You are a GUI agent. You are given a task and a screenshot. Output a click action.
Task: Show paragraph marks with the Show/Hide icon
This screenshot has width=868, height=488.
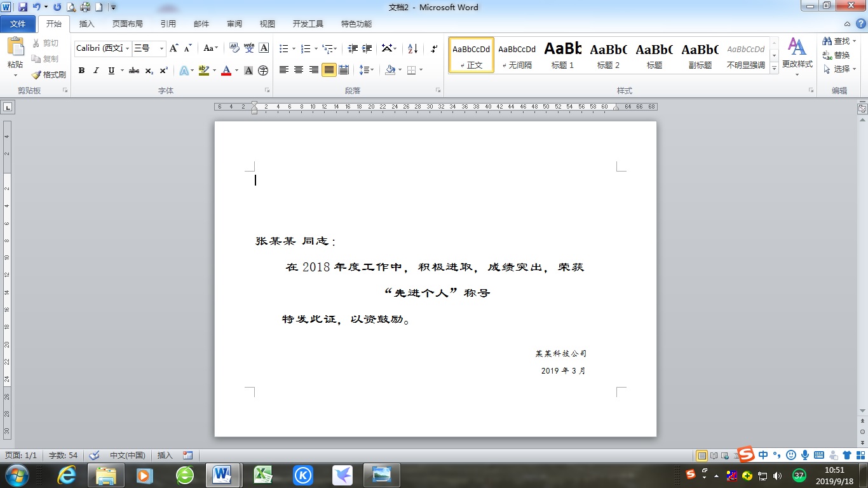(434, 48)
